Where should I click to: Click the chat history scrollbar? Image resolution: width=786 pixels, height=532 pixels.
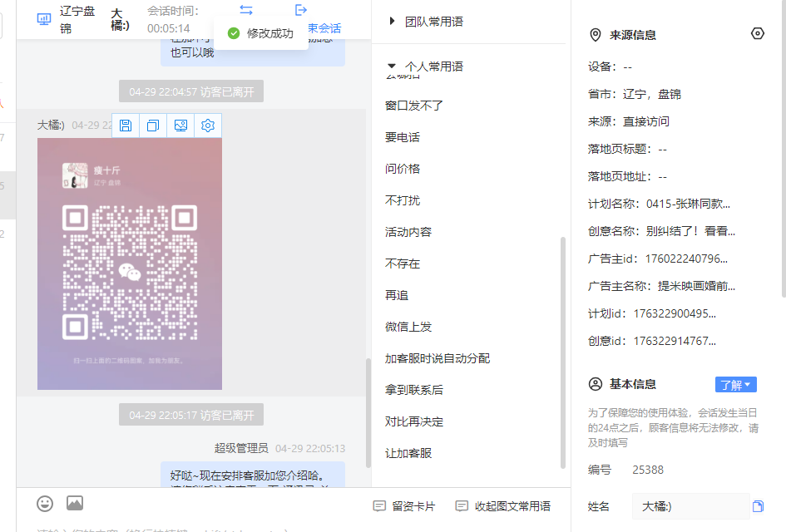click(368, 413)
